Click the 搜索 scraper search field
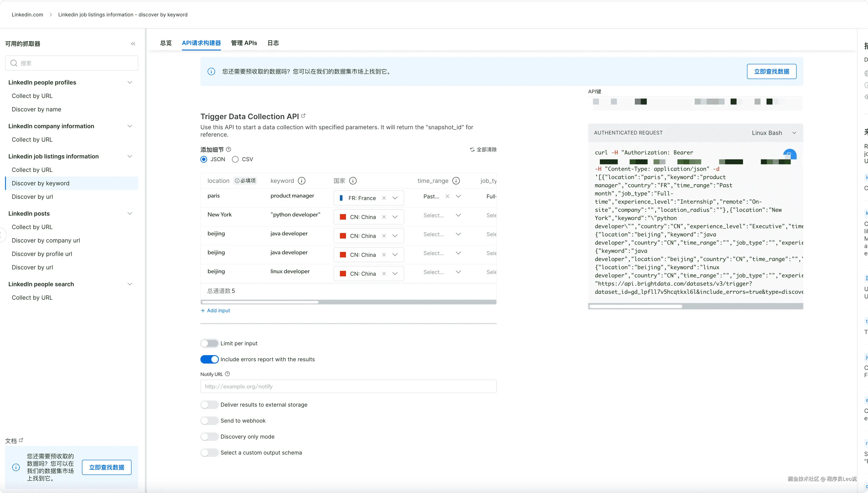 [72, 63]
